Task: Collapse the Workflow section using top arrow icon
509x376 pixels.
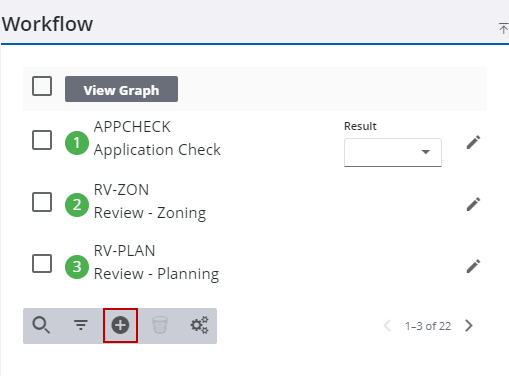Action: click(503, 28)
